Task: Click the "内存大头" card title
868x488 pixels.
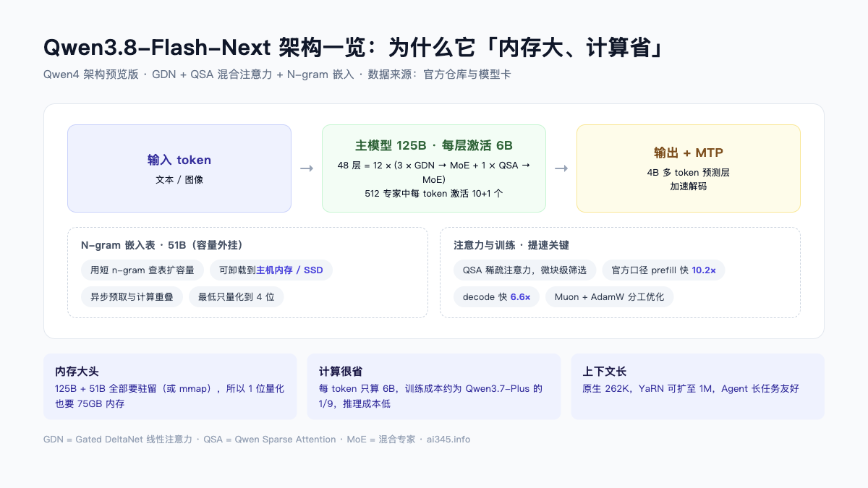Action: click(x=77, y=372)
